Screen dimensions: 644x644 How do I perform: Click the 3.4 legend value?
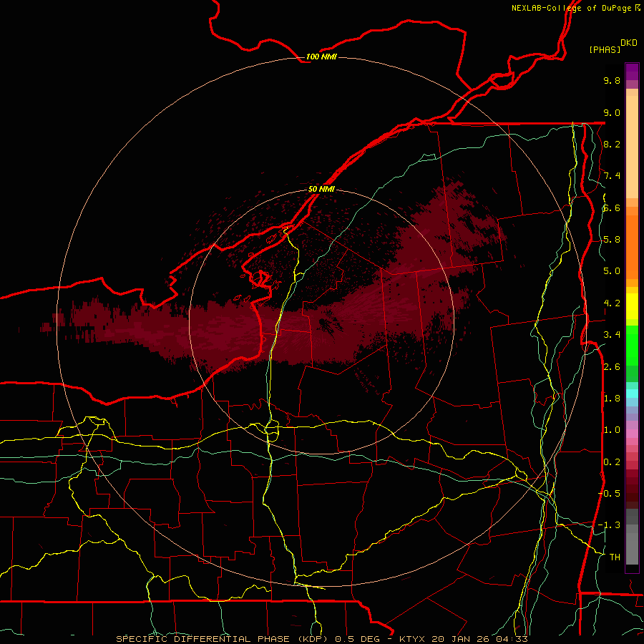(x=612, y=335)
